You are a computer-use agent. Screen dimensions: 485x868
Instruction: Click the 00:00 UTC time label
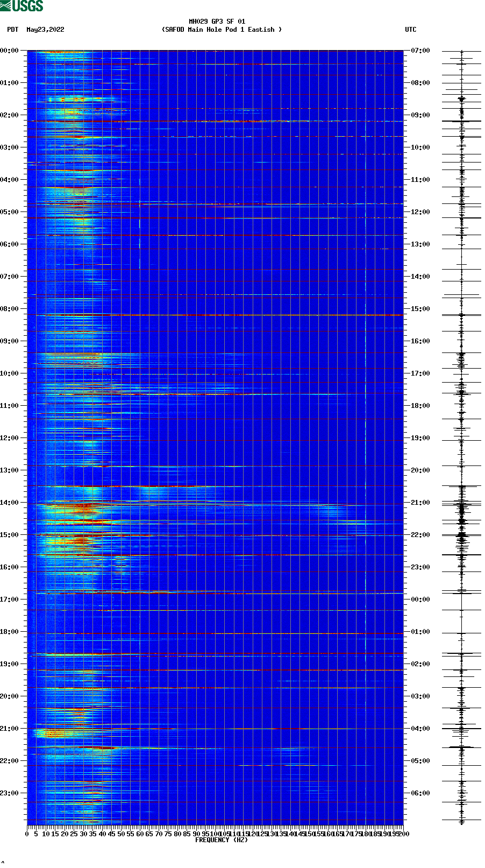coord(420,599)
